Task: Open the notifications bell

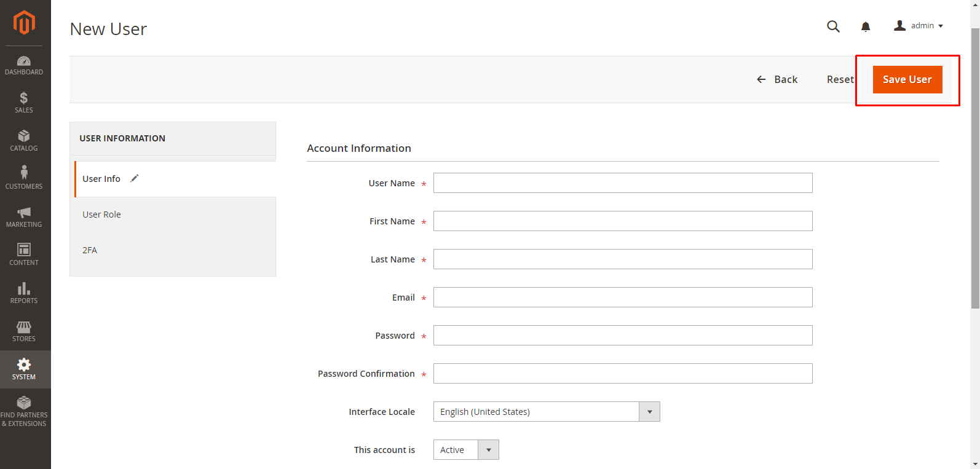Action: (x=866, y=26)
